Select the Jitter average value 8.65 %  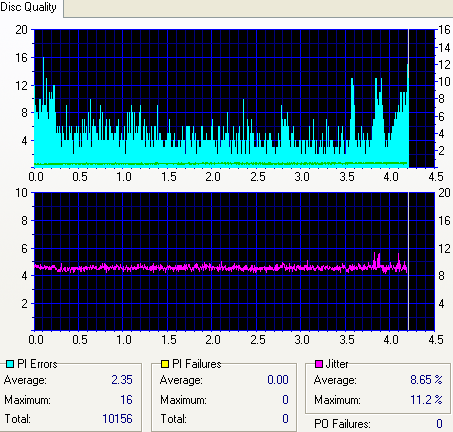pos(426,380)
